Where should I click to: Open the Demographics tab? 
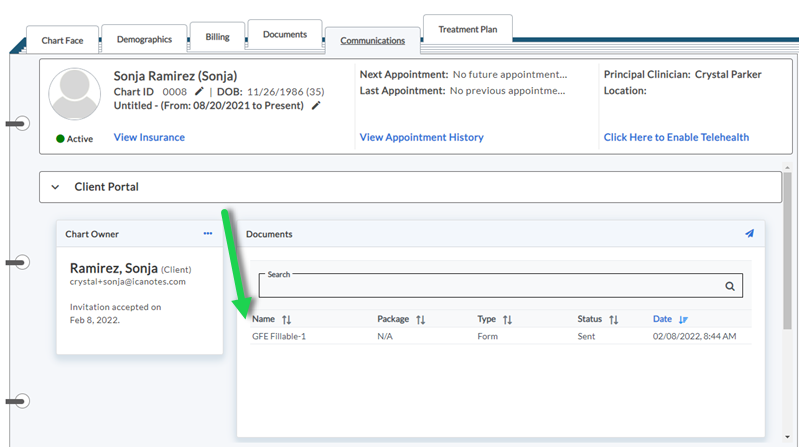tap(144, 40)
